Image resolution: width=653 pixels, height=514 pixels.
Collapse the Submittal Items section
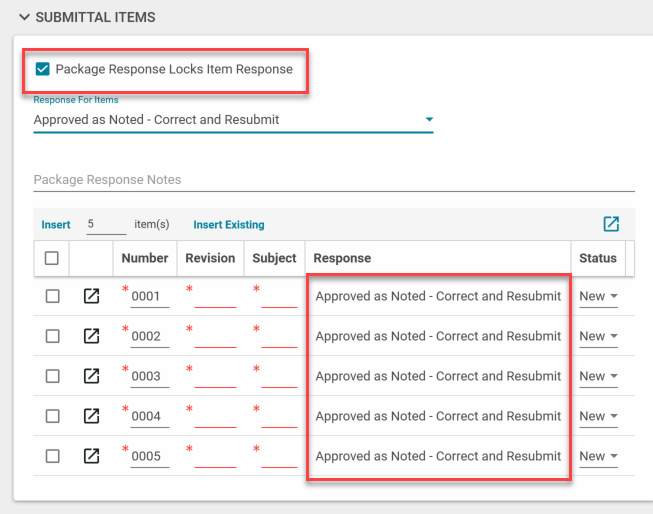click(24, 18)
